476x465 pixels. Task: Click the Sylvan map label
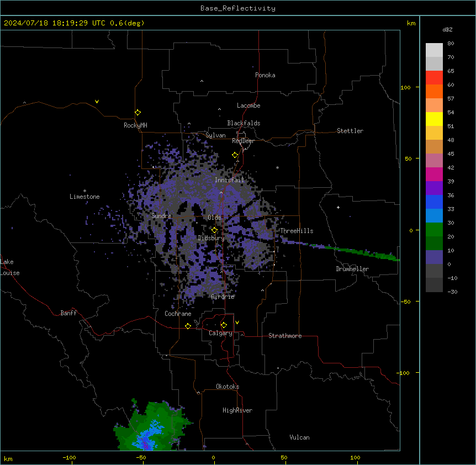(x=215, y=135)
